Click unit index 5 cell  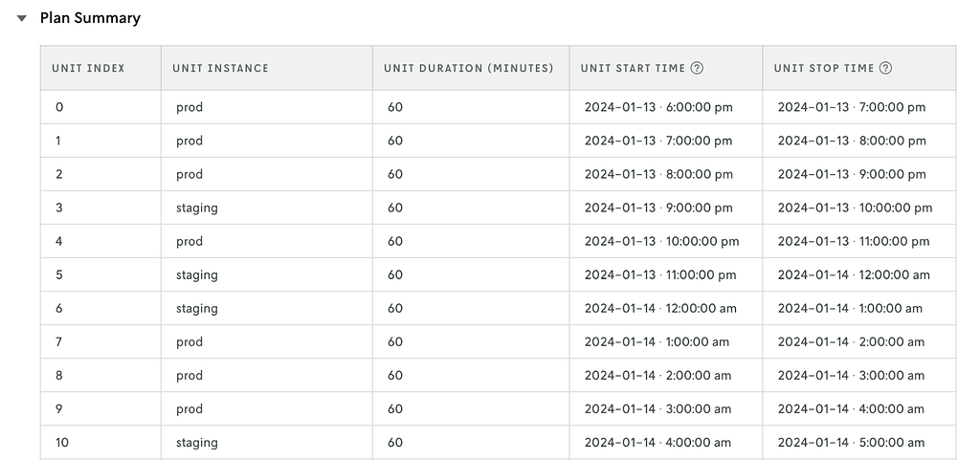click(x=59, y=274)
